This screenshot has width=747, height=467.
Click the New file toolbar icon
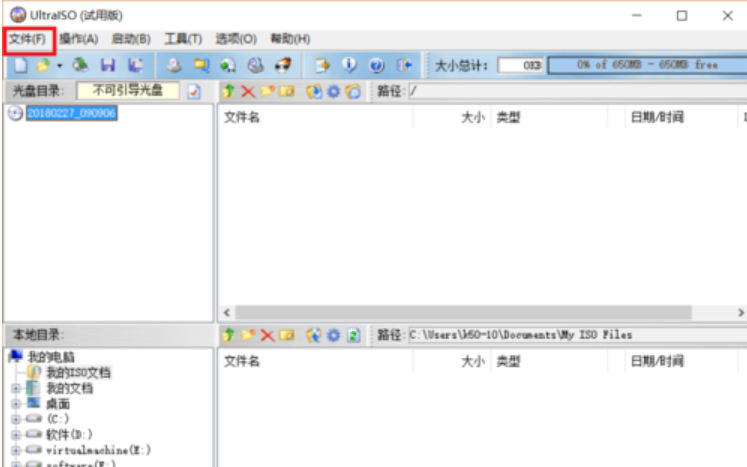pos(18,65)
